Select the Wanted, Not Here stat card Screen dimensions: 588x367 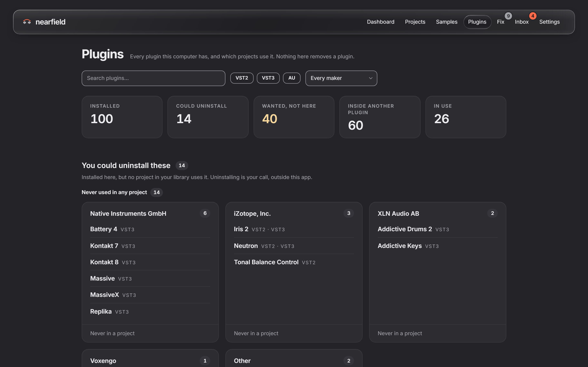(x=294, y=117)
